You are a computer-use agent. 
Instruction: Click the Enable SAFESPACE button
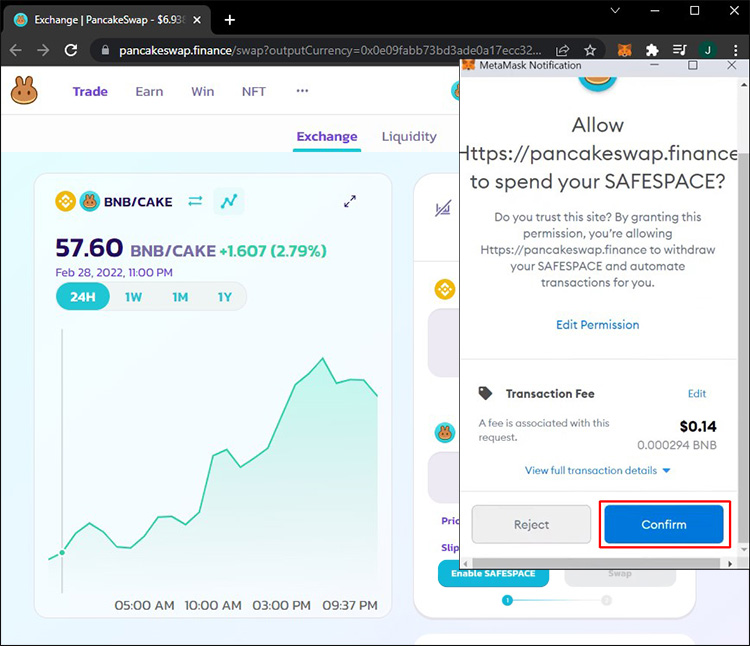(493, 574)
